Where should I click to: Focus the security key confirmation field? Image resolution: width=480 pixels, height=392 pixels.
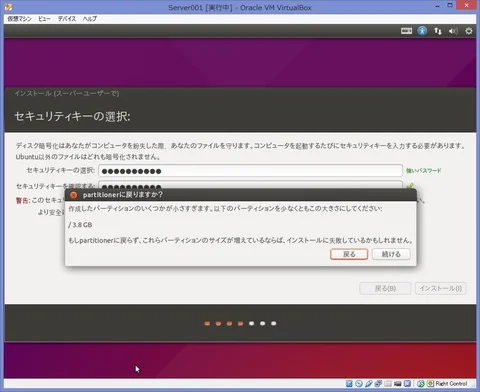coord(250,185)
